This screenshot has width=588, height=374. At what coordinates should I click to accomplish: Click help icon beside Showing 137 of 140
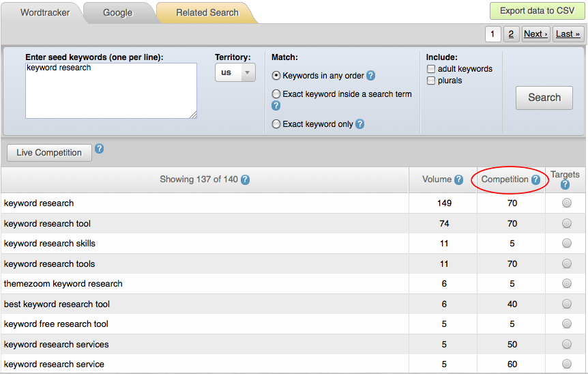point(245,179)
